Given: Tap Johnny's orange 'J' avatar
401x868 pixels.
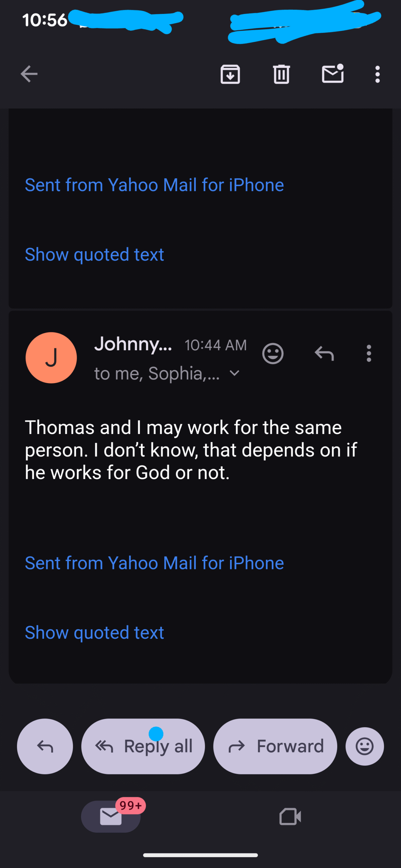Looking at the screenshot, I should pos(51,358).
